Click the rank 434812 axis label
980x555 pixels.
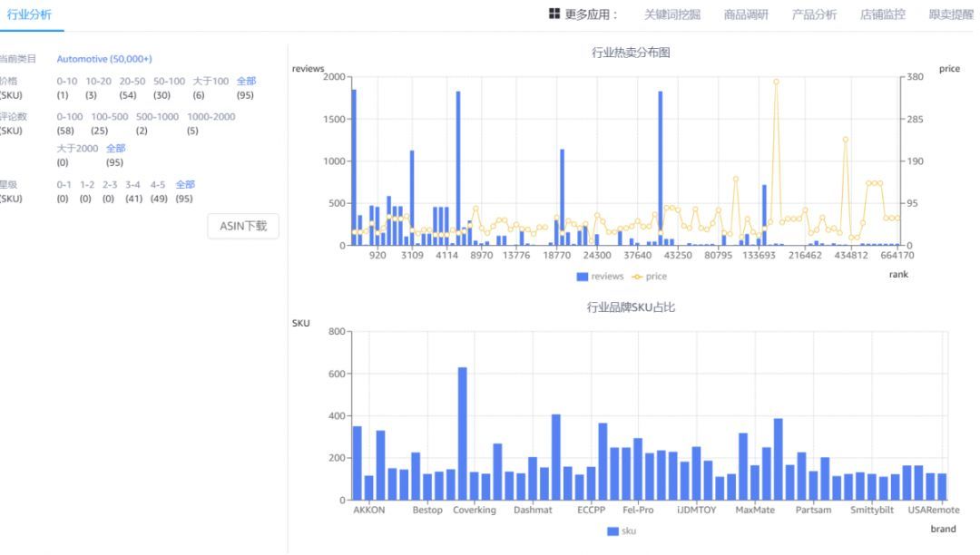point(851,256)
